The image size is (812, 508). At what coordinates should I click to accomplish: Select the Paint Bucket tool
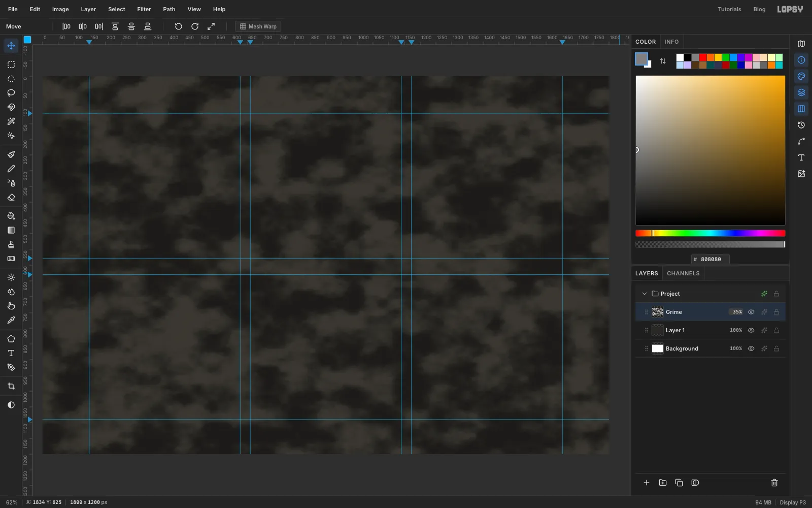pos(11,216)
